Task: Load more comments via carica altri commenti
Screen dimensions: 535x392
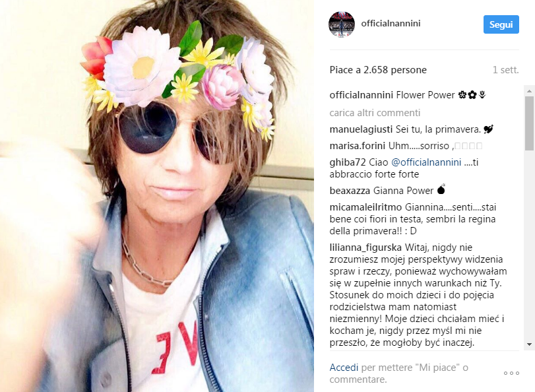Action: point(375,113)
